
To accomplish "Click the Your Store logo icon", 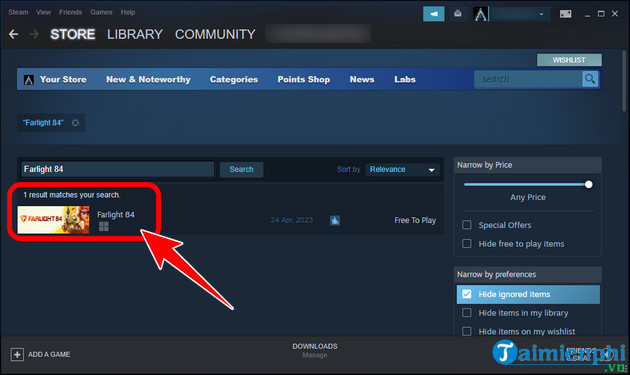I will click(x=29, y=80).
